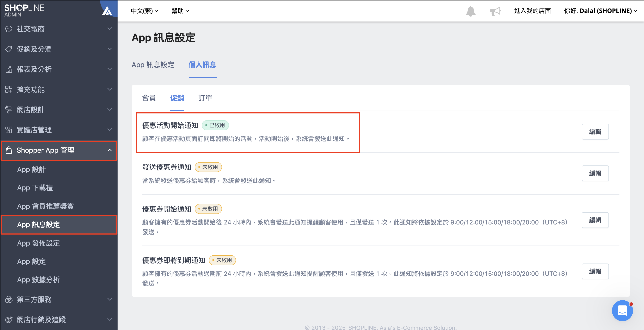Image resolution: width=644 pixels, height=330 pixels.
Task: Edit the 優惠券即將到期通知 notification
Action: 595,271
